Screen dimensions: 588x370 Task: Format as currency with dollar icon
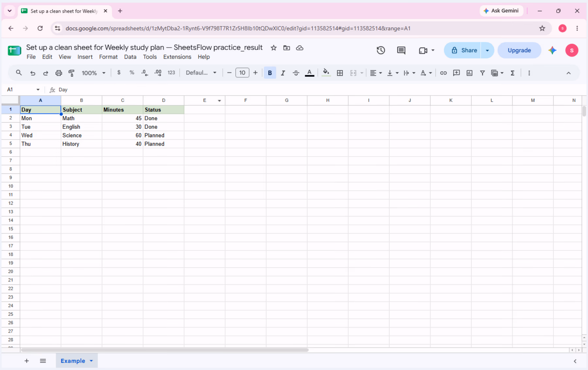click(119, 73)
